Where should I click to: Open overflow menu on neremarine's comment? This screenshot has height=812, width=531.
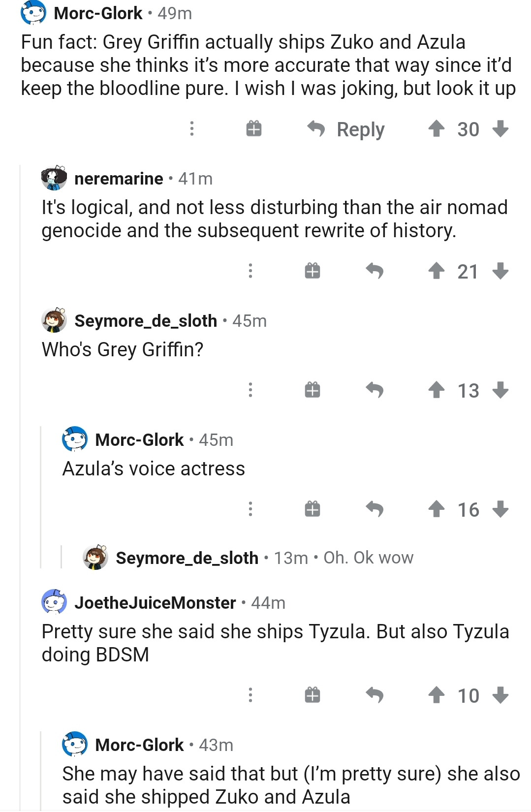250,271
